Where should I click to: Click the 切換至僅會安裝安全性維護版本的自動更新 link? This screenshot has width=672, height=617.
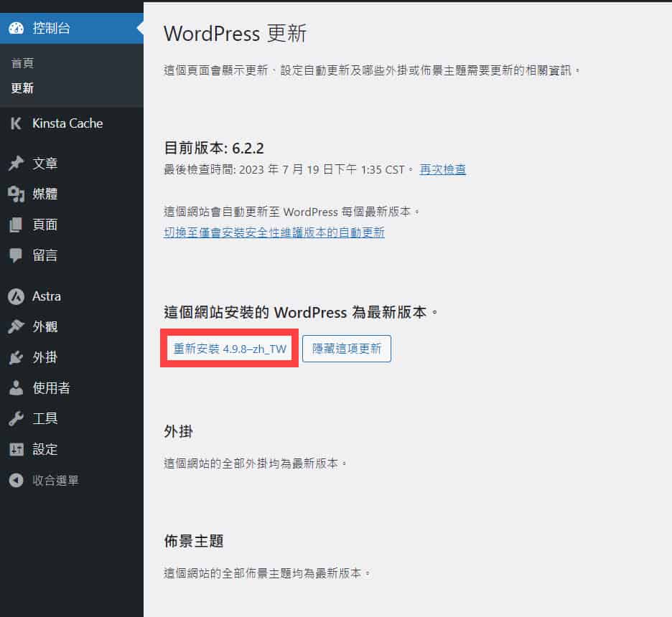(x=274, y=232)
